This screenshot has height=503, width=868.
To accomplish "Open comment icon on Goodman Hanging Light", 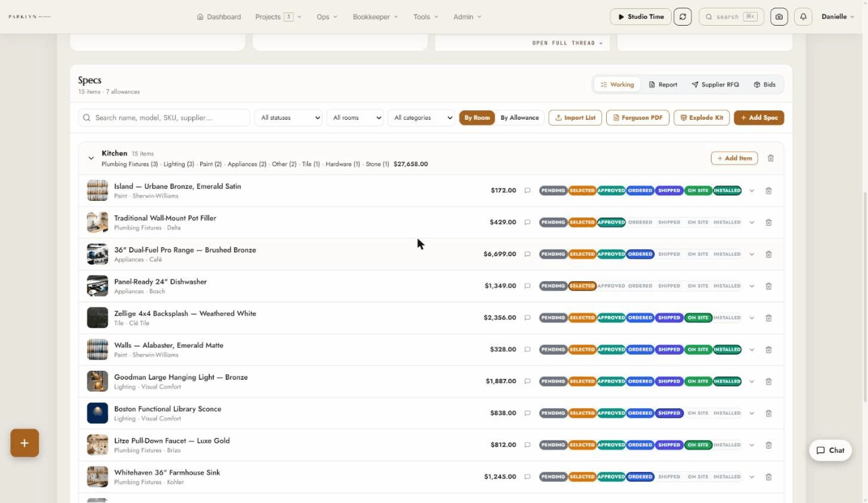I will coord(527,381).
